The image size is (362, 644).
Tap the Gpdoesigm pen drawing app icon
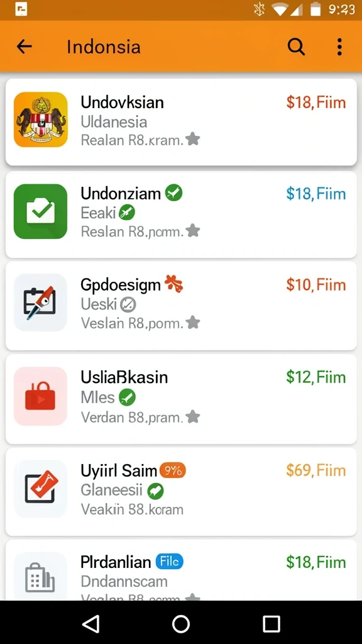pyautogui.click(x=40, y=303)
